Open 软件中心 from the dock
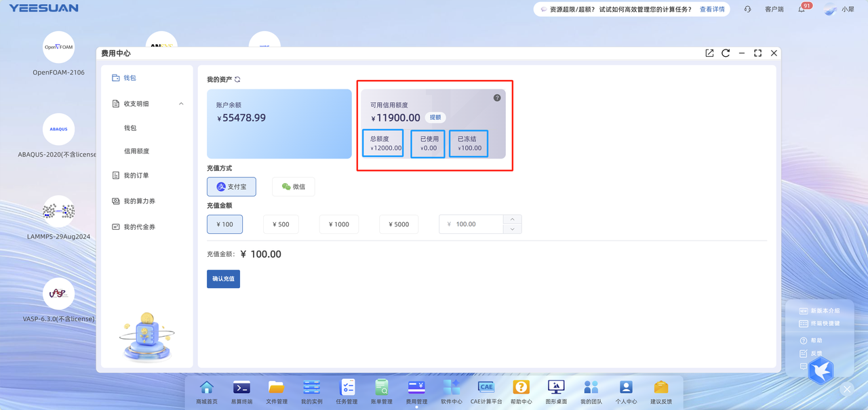This screenshot has width=868, height=410. click(x=452, y=392)
